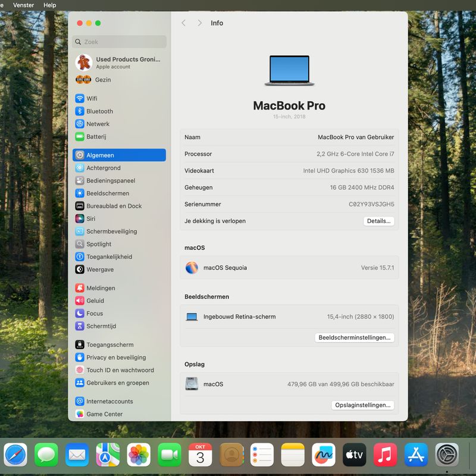
Task: Go to Siri settings
Action: pyautogui.click(x=90, y=219)
